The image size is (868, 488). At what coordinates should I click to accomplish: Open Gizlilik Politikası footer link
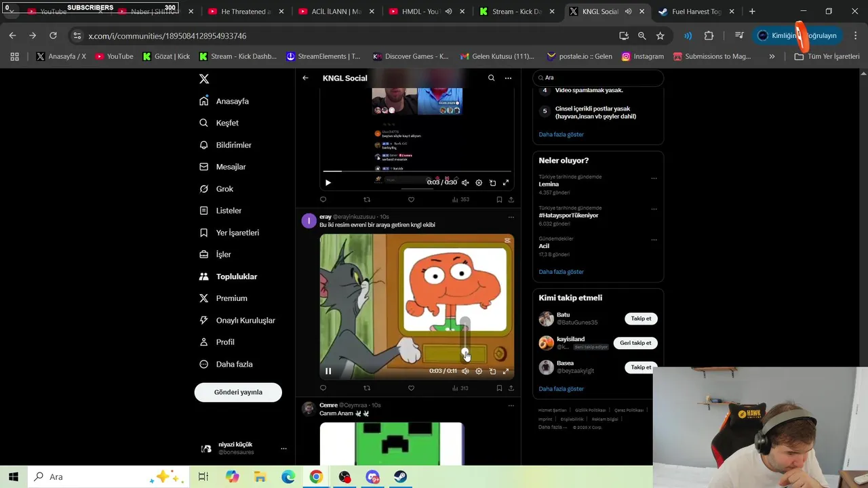(x=591, y=410)
